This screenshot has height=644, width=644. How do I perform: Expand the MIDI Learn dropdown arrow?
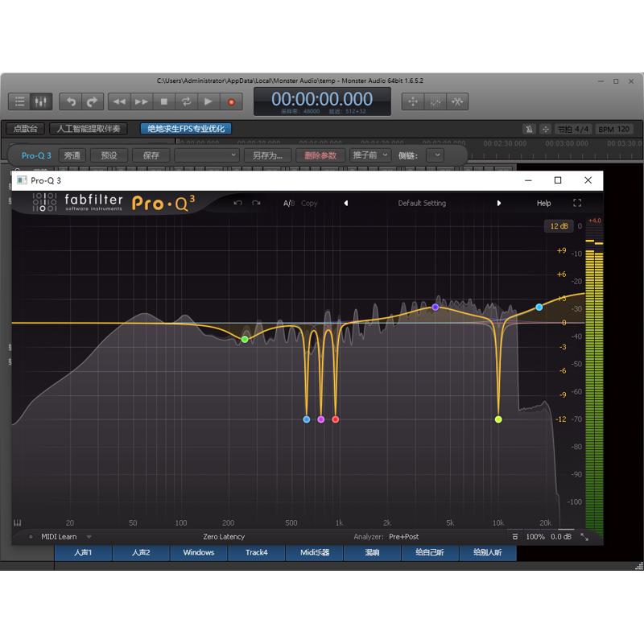89,537
